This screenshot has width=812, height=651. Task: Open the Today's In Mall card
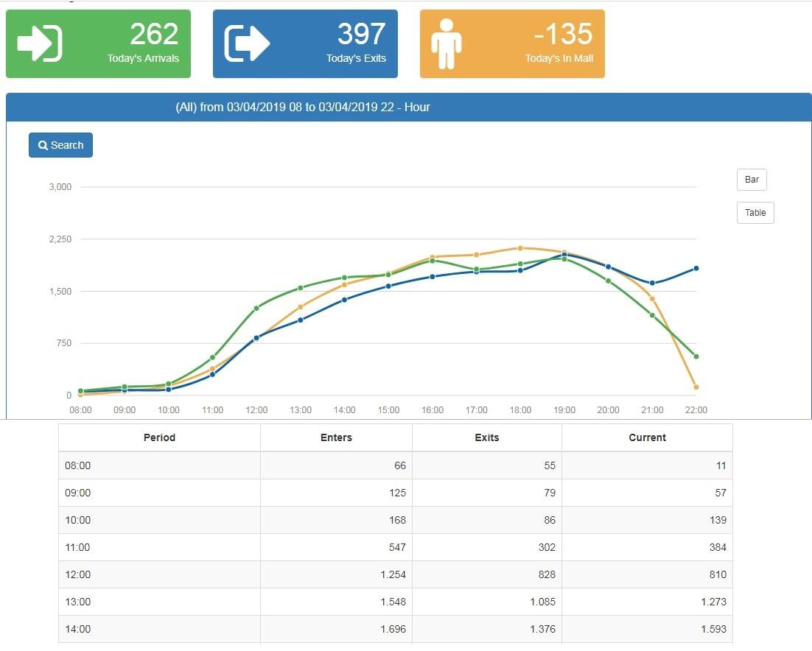(512, 44)
